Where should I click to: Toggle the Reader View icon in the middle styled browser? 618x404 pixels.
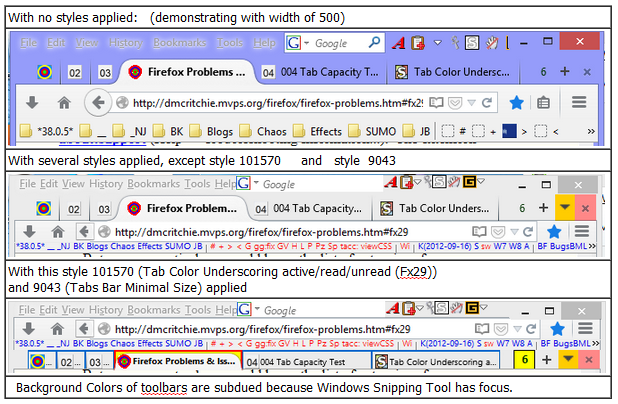pos(479,232)
